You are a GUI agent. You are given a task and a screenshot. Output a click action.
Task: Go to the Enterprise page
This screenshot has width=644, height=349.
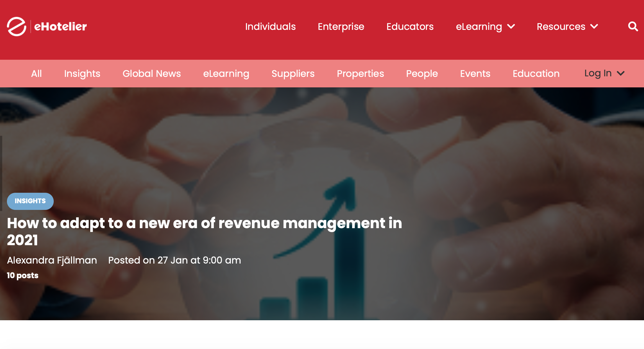(x=341, y=27)
